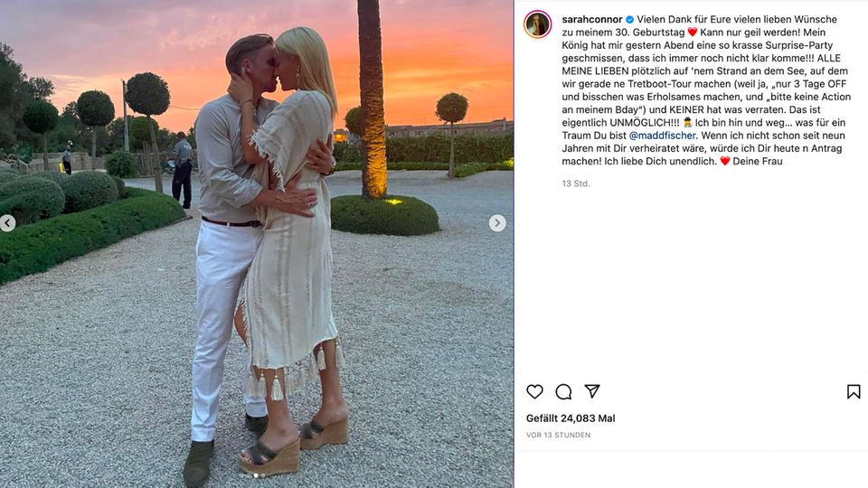This screenshot has width=868, height=488.
Task: Open the @maddfischer mention link
Action: [x=662, y=136]
